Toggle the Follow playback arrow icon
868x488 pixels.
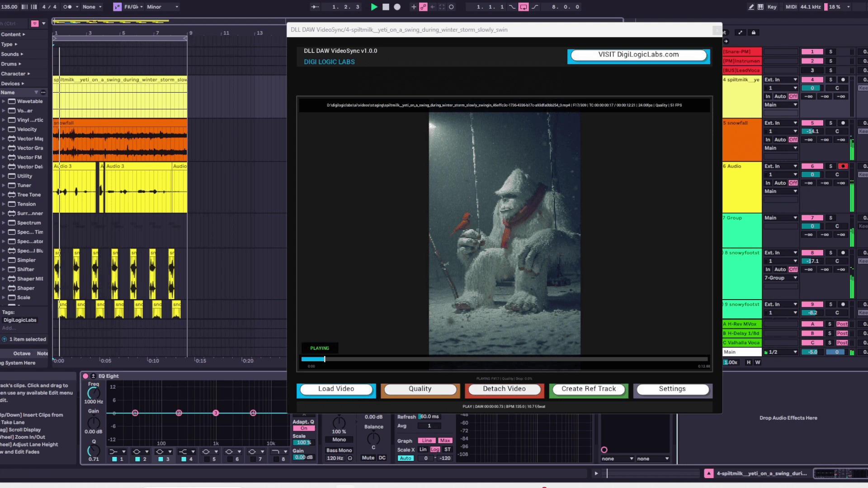click(x=315, y=7)
